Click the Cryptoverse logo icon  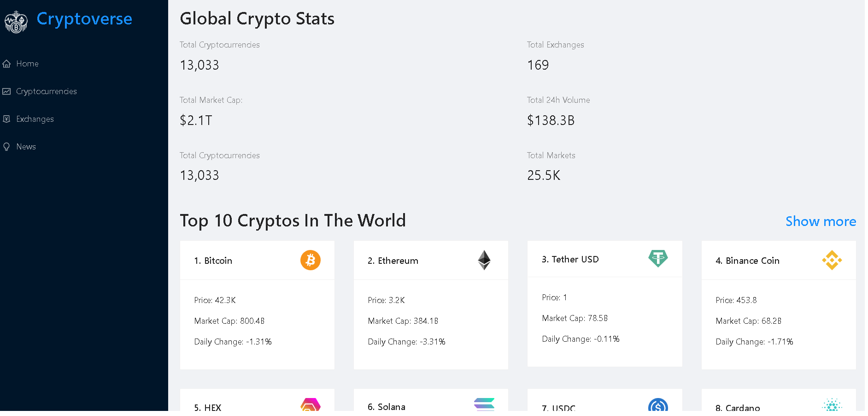pyautogui.click(x=16, y=22)
